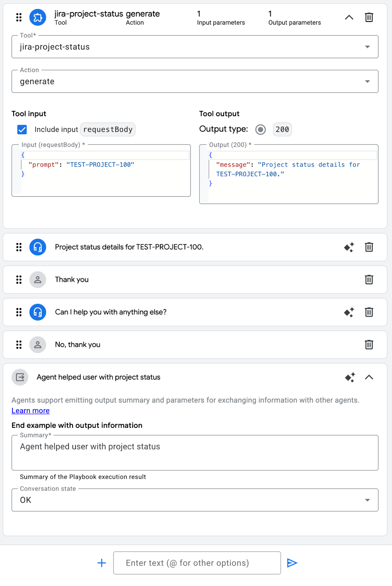Click drag handle for Thank you row

point(19,280)
